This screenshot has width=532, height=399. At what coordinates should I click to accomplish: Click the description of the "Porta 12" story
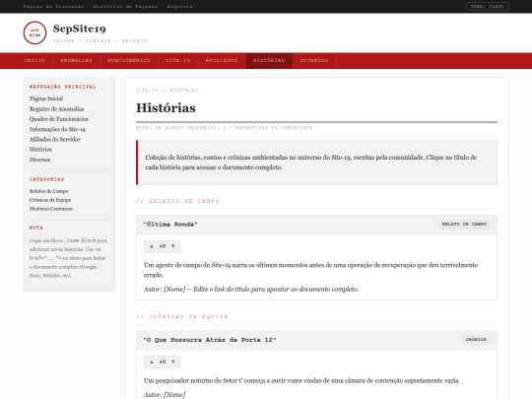[x=302, y=380]
